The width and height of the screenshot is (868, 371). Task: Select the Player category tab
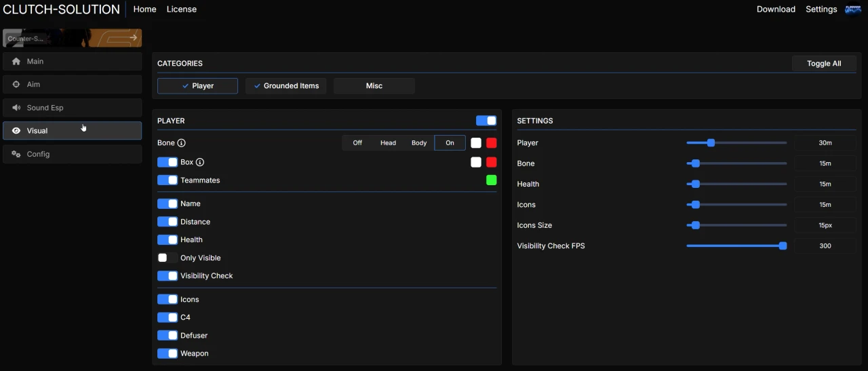[x=197, y=86]
